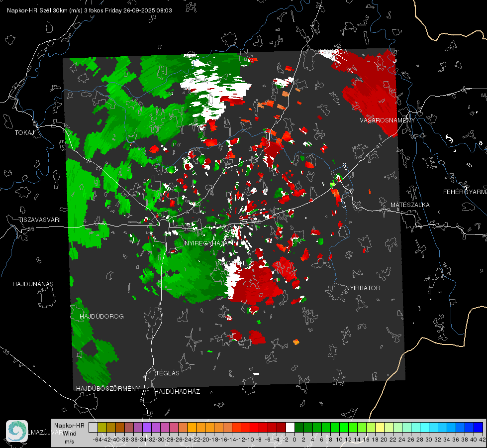The width and height of the screenshot is (487, 448).
Task: Click the Wind label in the legend
Action: pos(70,434)
